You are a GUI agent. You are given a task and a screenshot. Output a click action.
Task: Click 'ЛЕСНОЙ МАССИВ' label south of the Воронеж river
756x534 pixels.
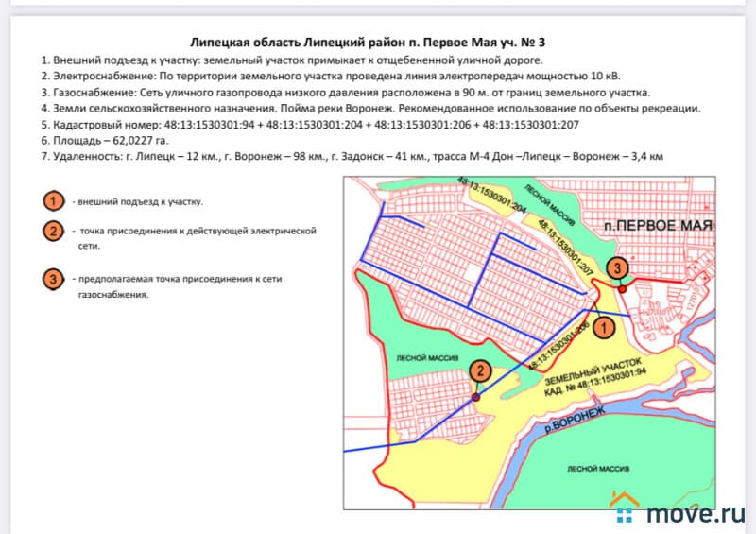[x=598, y=469]
